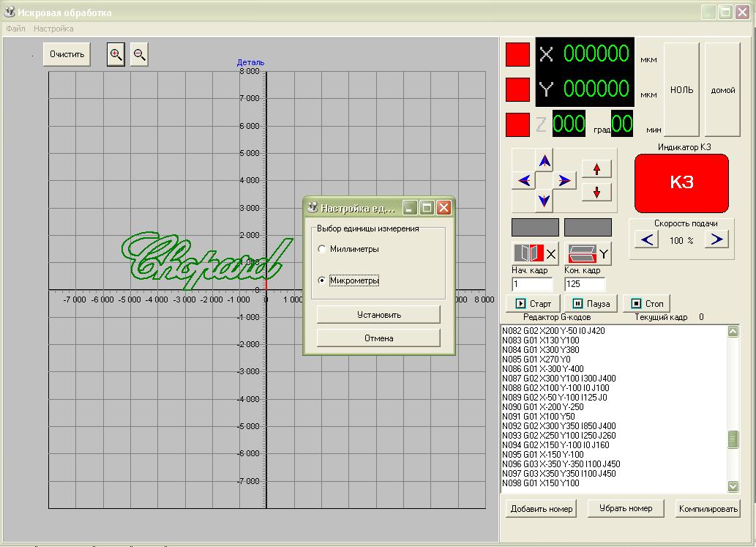Click the Кон. кадр input field

pyautogui.click(x=584, y=284)
